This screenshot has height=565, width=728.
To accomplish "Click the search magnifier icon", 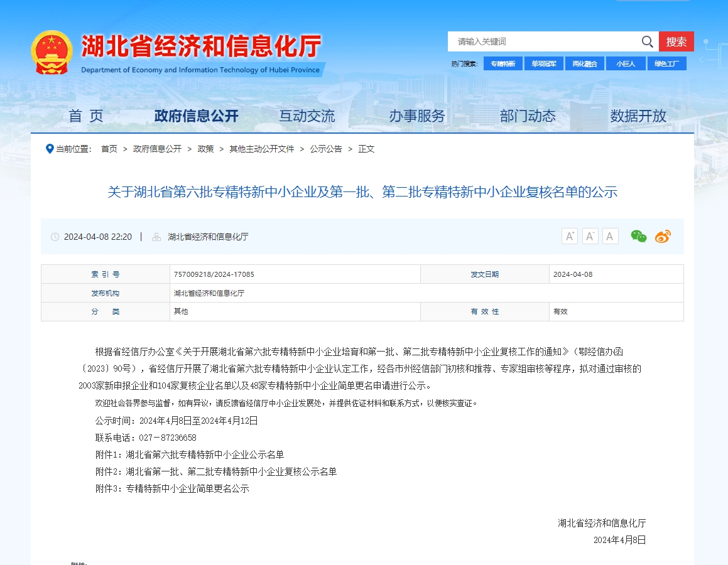I will pyautogui.click(x=647, y=41).
